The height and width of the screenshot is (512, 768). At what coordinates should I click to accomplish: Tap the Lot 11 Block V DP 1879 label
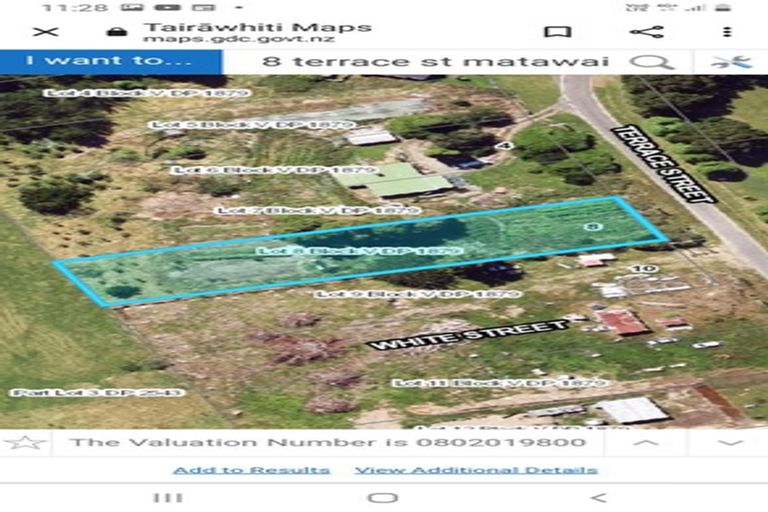point(501,383)
